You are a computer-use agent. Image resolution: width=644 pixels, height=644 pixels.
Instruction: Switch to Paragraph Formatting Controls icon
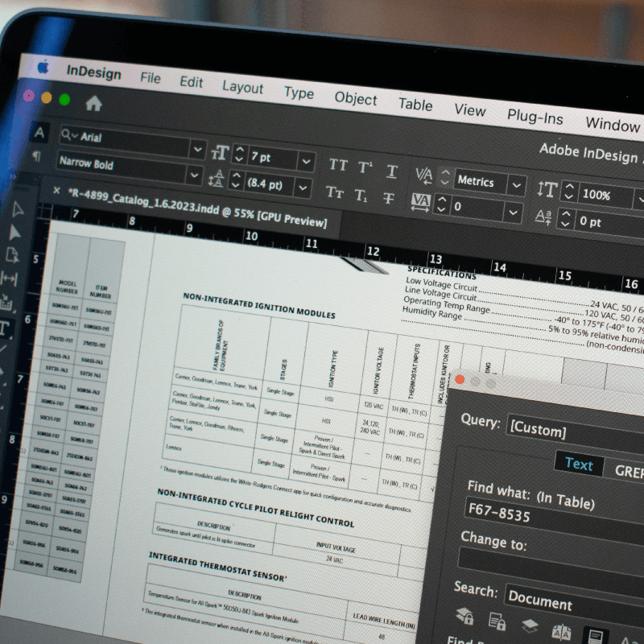pyautogui.click(x=36, y=155)
